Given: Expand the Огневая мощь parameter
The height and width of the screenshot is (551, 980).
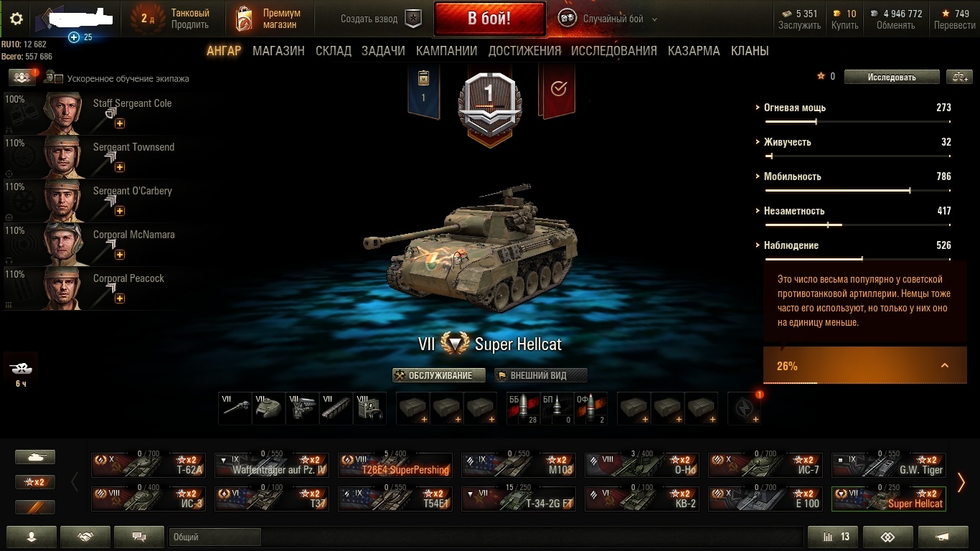Looking at the screenshot, I should [794, 108].
